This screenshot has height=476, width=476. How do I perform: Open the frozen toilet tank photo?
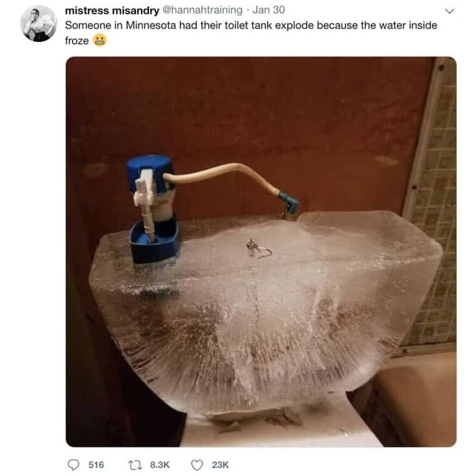pos(261,252)
